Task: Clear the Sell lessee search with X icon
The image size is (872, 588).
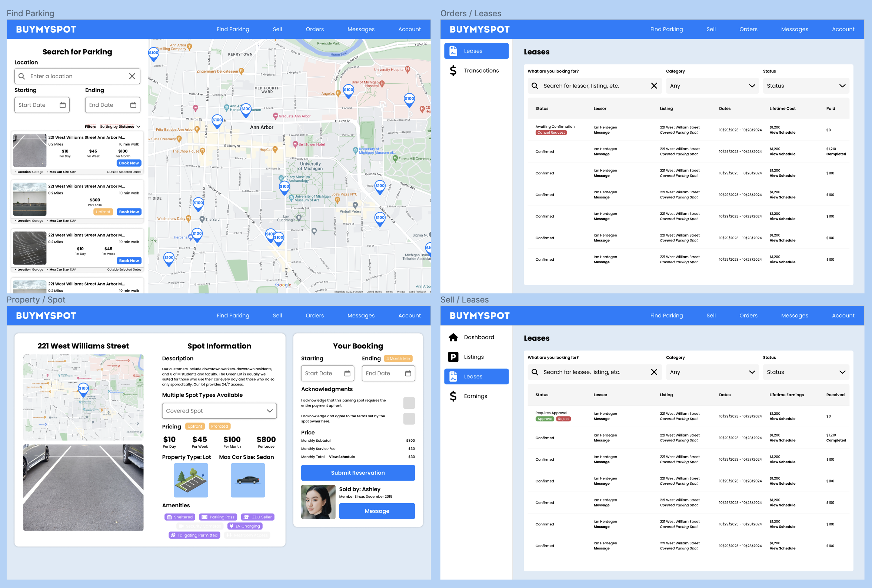Action: point(654,372)
